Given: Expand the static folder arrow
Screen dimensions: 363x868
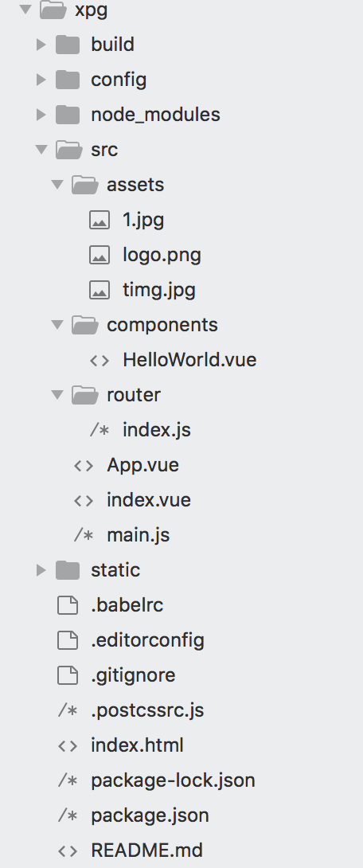Looking at the screenshot, I should click(41, 569).
